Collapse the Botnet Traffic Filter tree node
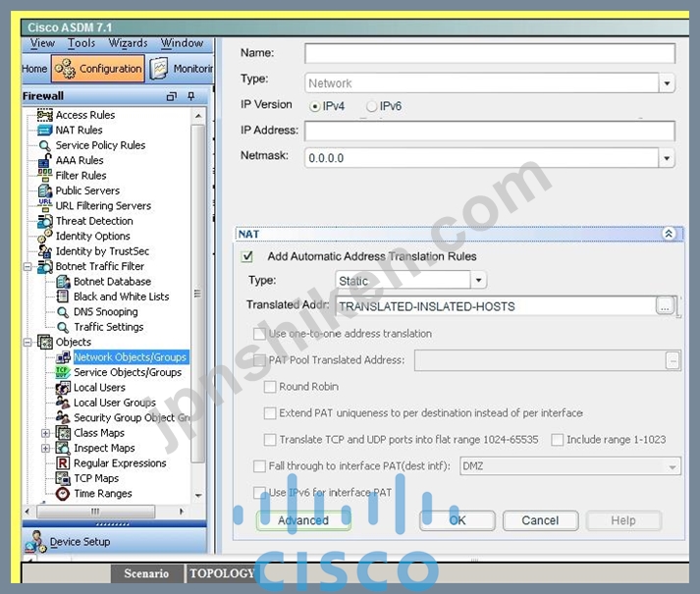Screen dimensions: 700x594 pyautogui.click(x=27, y=267)
